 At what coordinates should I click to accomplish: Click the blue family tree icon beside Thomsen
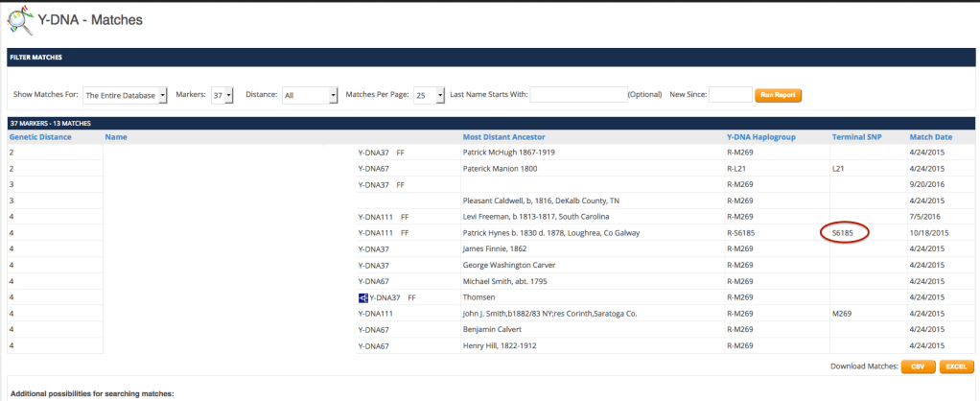coord(362,297)
